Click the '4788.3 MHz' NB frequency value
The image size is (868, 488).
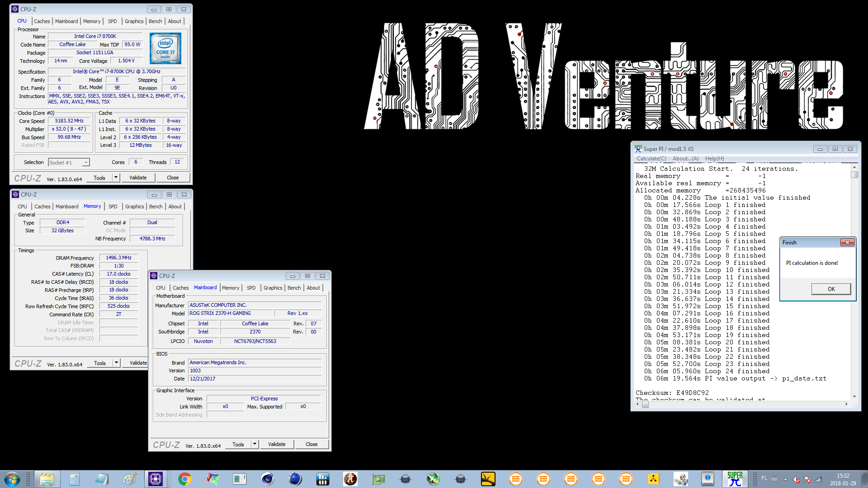point(152,239)
